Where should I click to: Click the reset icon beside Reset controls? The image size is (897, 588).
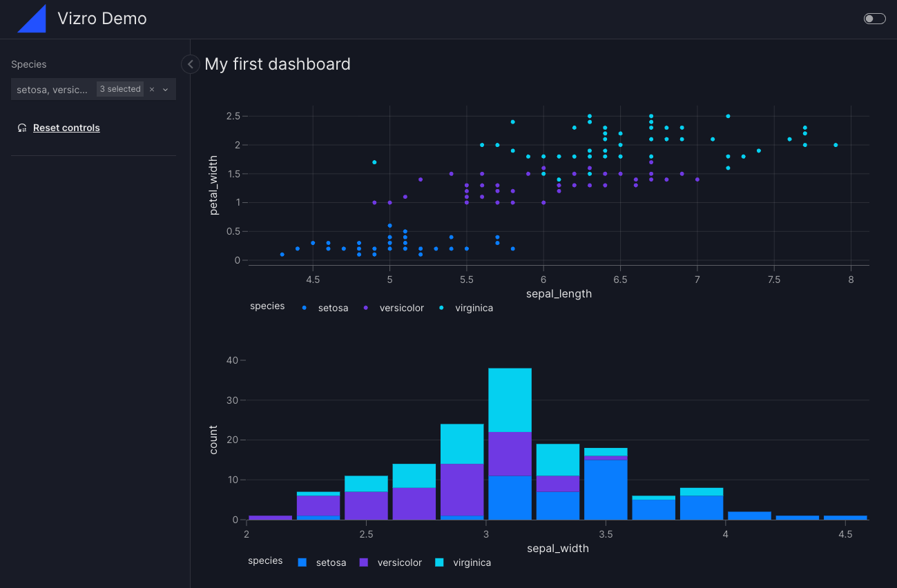click(x=22, y=128)
